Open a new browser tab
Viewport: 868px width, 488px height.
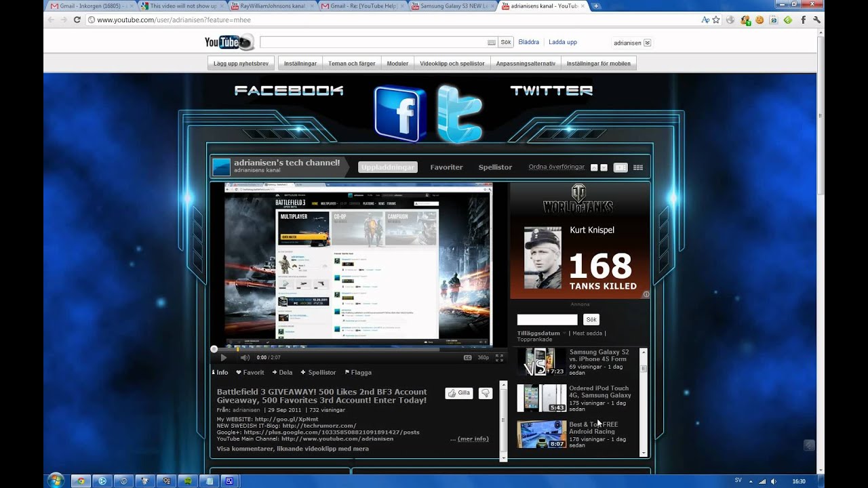click(596, 6)
